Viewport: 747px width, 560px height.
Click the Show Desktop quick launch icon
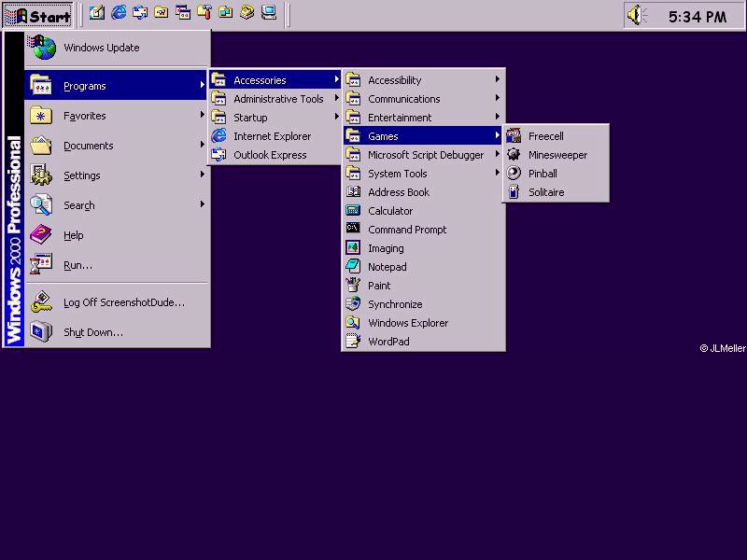tap(97, 13)
